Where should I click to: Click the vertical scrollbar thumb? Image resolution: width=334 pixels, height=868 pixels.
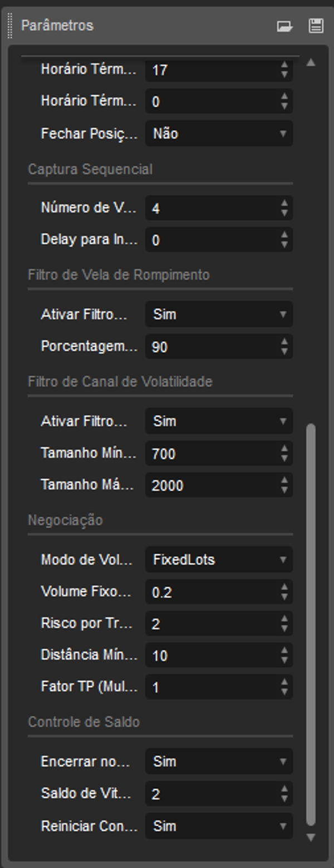pos(311,623)
